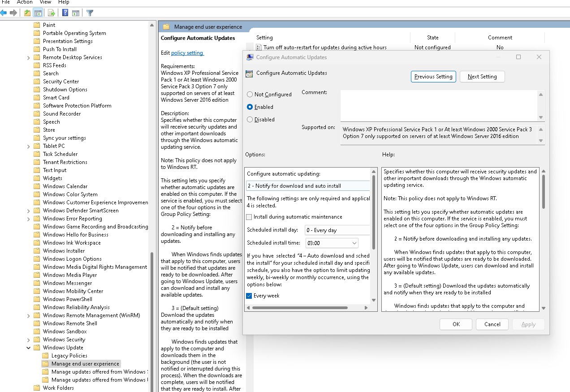The height and width of the screenshot is (392, 570).
Task: Click the Previous Setting button
Action: [x=433, y=77]
